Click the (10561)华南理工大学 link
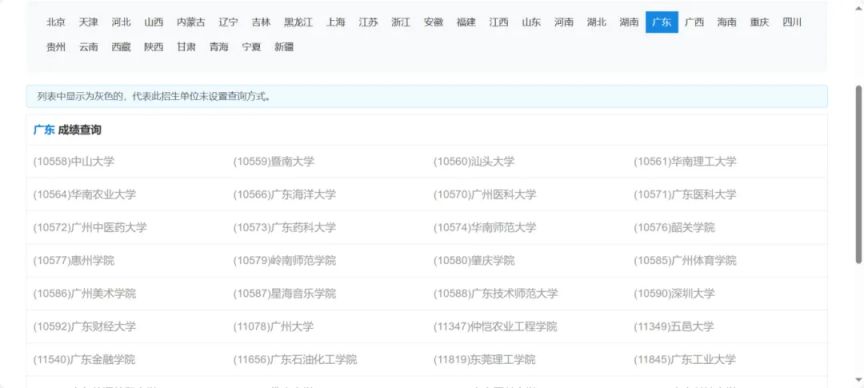The image size is (864, 388). [684, 161]
